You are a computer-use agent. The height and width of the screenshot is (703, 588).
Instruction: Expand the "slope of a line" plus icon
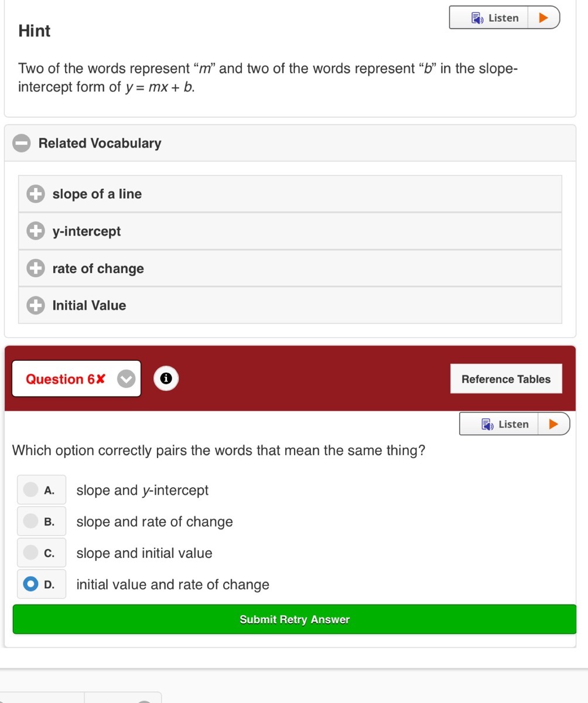[x=36, y=194]
